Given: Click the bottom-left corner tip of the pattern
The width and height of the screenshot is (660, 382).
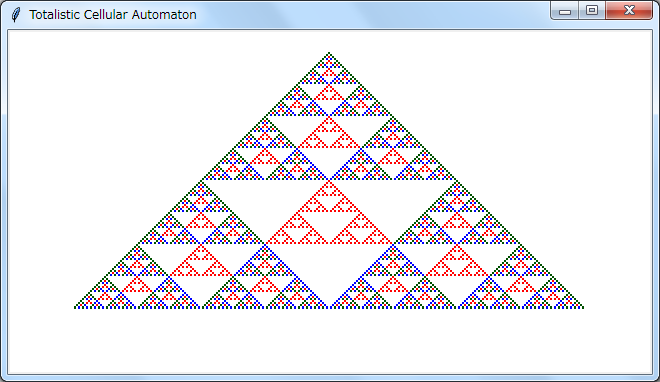Looking at the screenshot, I should (76, 307).
